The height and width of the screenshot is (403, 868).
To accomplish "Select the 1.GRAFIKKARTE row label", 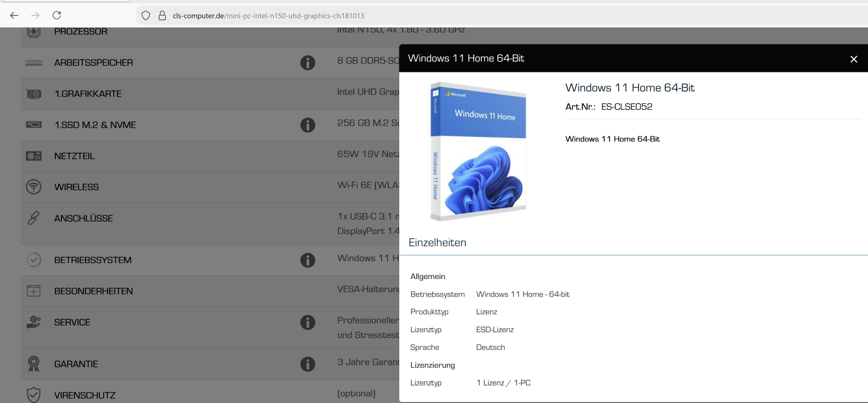I will point(88,94).
